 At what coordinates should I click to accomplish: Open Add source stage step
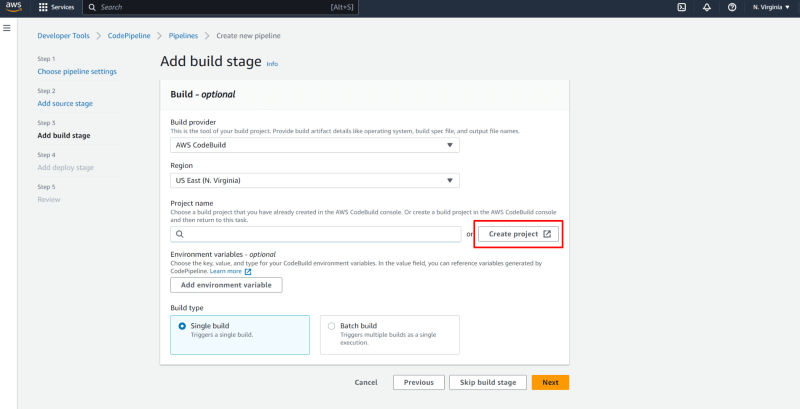65,104
